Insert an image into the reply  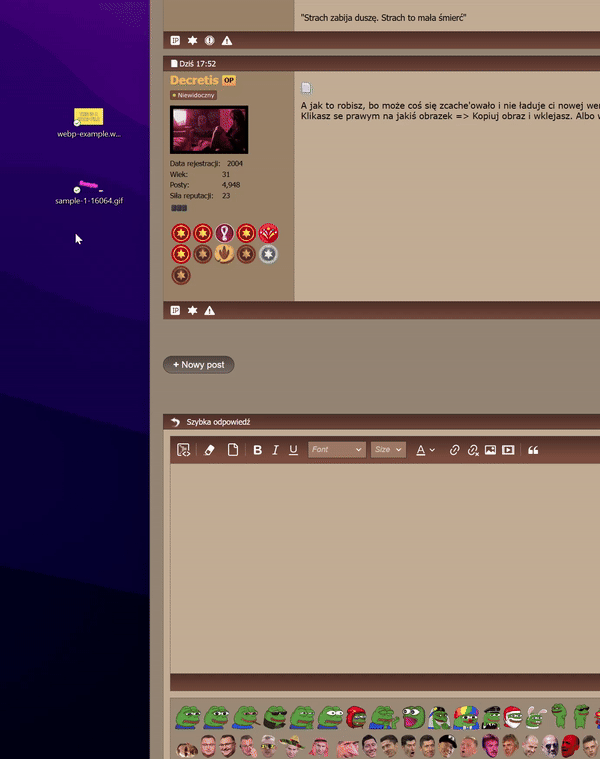(490, 450)
